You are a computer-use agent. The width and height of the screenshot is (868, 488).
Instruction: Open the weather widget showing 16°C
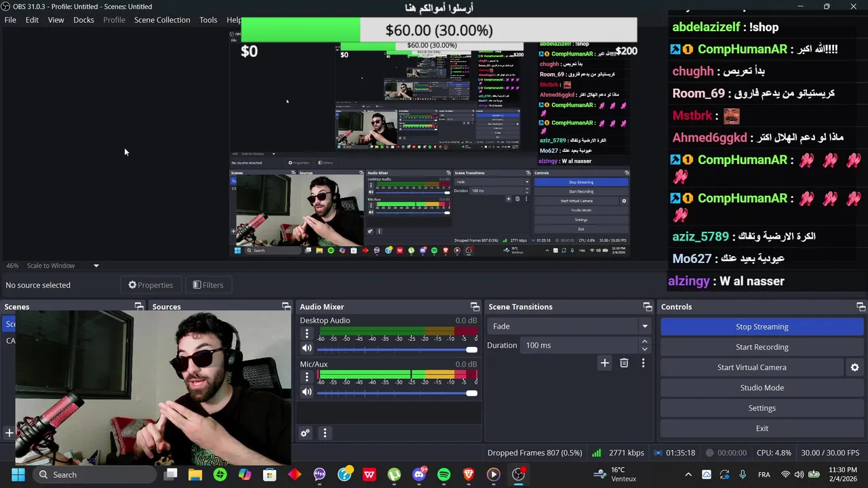(615, 474)
